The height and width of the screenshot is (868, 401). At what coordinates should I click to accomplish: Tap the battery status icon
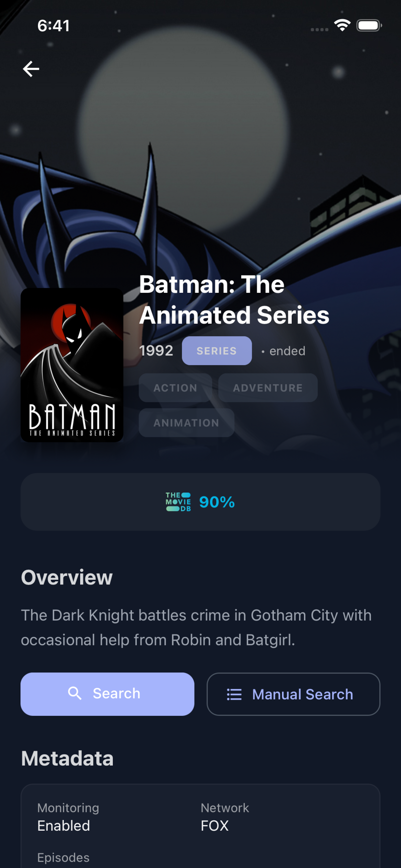(369, 25)
